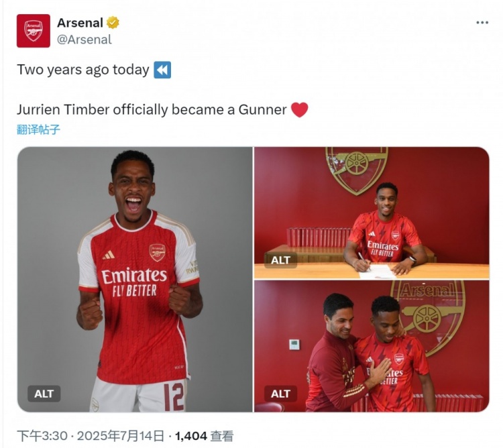The height and width of the screenshot is (448, 503).
Task: Click the red heart emoji
Action: 299,109
